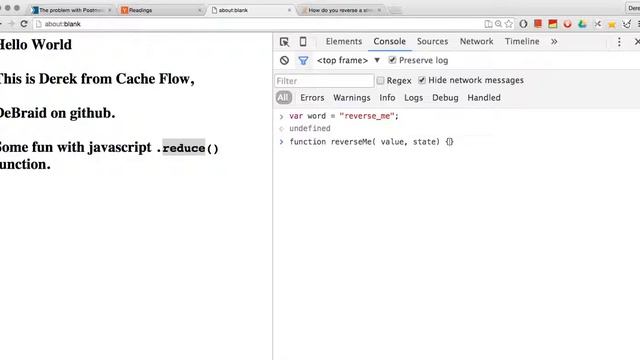Click the about:blank address bar
The width and height of the screenshot is (640, 360).
257,24
